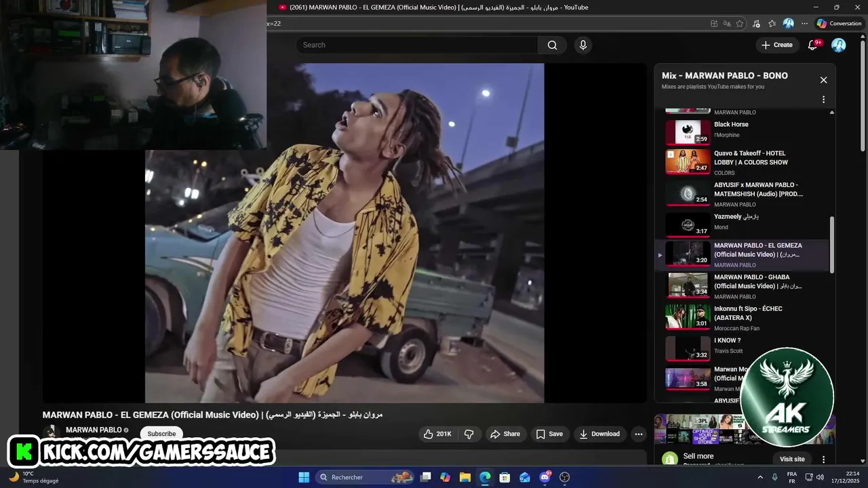Select ABYUSIF x MARWAN PABLO MATEMSHISH track
Image resolution: width=868 pixels, height=488 pixels.
click(743, 194)
